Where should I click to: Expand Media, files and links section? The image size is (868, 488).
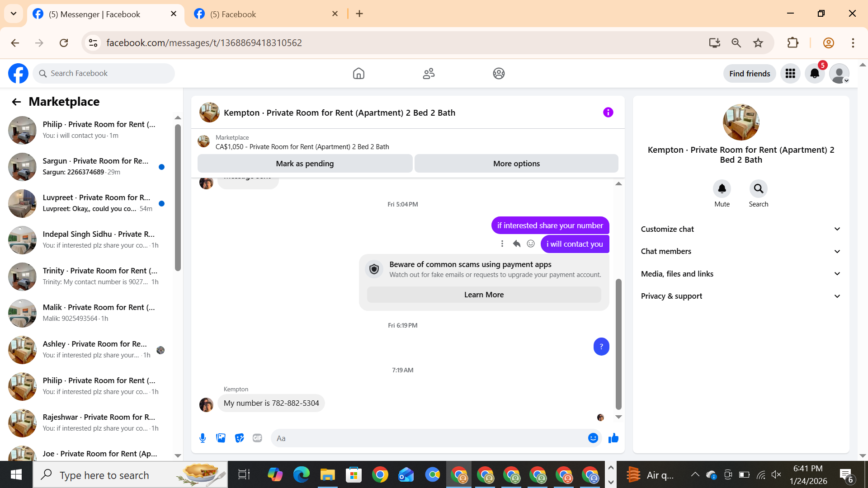point(741,274)
